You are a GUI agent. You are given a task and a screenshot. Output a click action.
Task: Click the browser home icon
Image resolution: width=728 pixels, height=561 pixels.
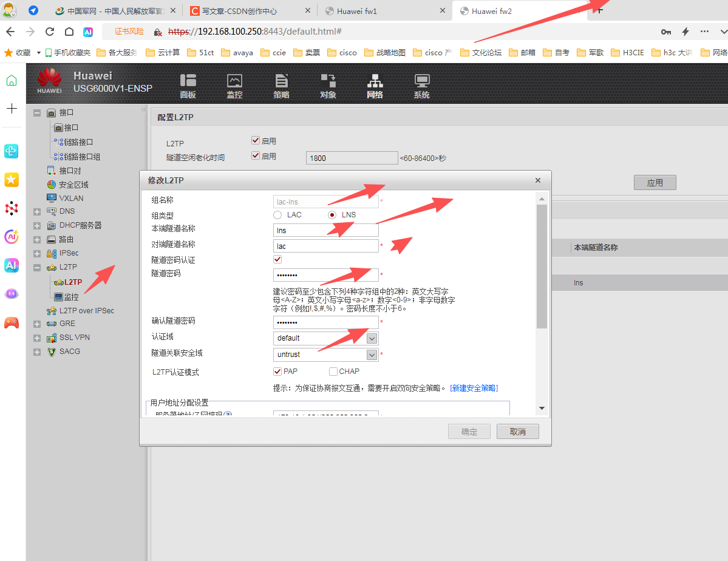(69, 32)
